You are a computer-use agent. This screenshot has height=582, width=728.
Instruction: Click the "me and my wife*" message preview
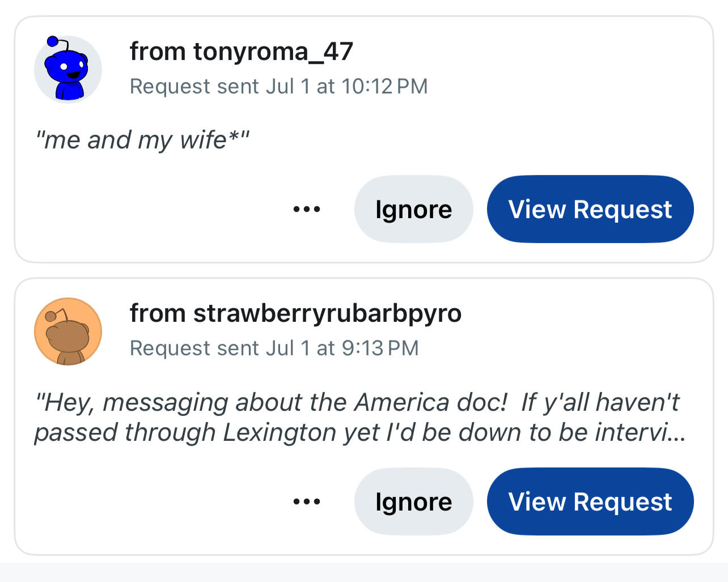(142, 140)
